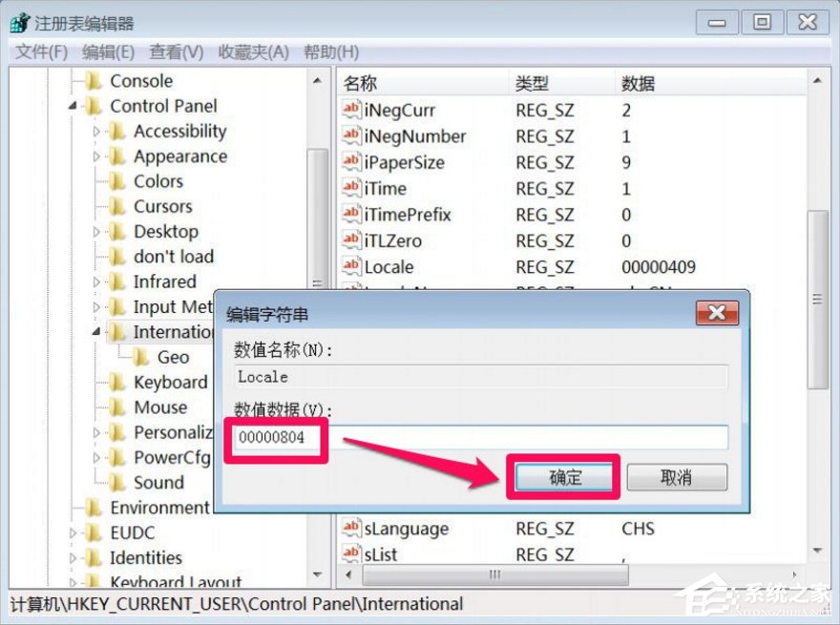Click the ab icon beside iTLZero
This screenshot has height=625, width=840.
point(349,240)
